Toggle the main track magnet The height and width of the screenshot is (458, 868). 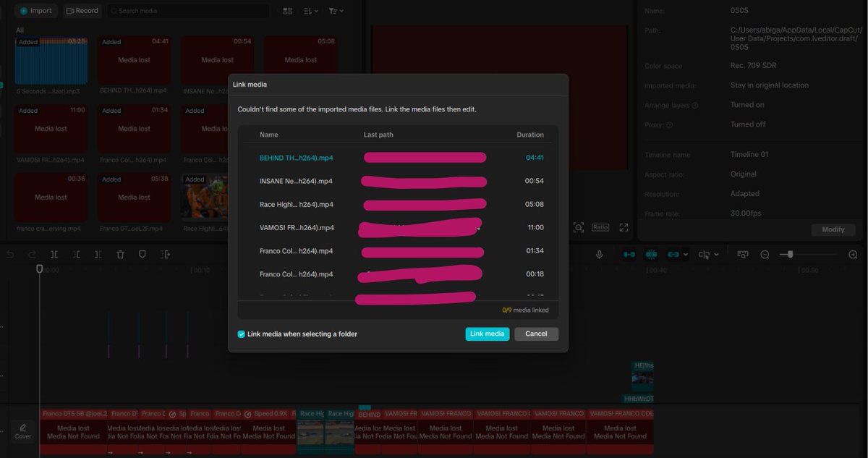point(629,255)
